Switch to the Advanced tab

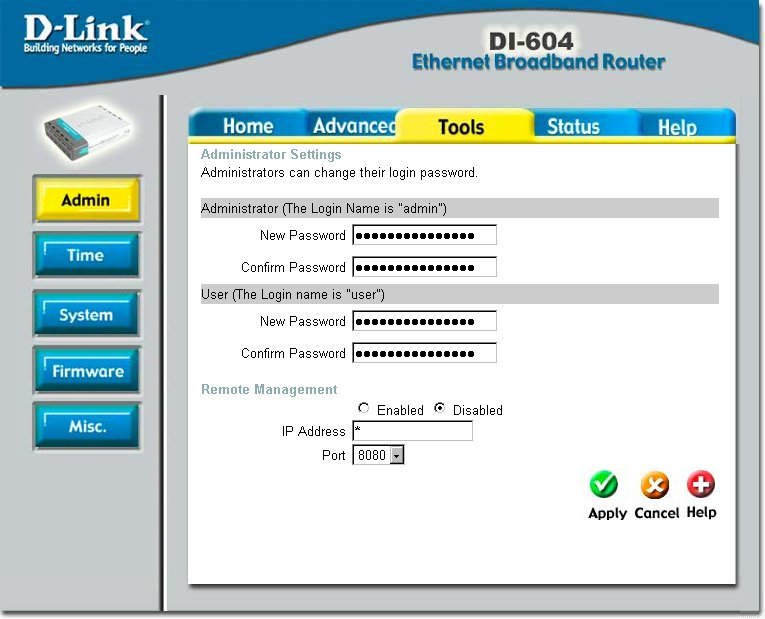point(355,125)
